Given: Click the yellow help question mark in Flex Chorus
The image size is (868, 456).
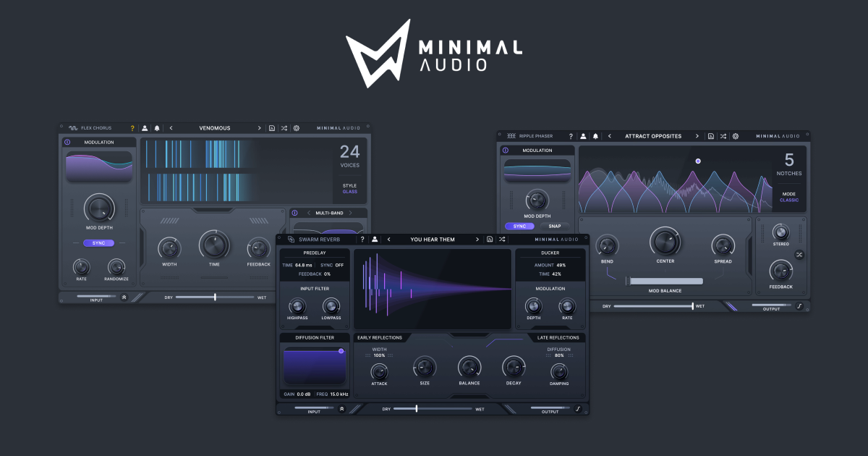Looking at the screenshot, I should (x=132, y=127).
